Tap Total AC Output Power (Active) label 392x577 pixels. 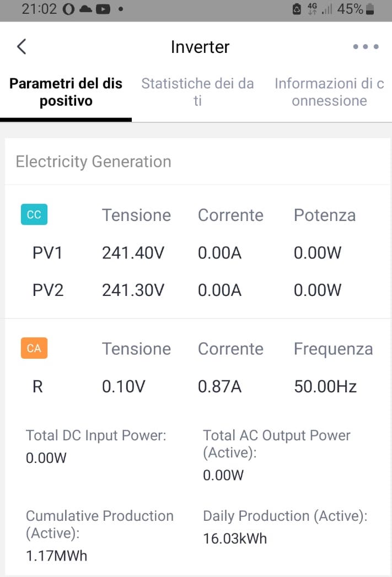click(277, 444)
